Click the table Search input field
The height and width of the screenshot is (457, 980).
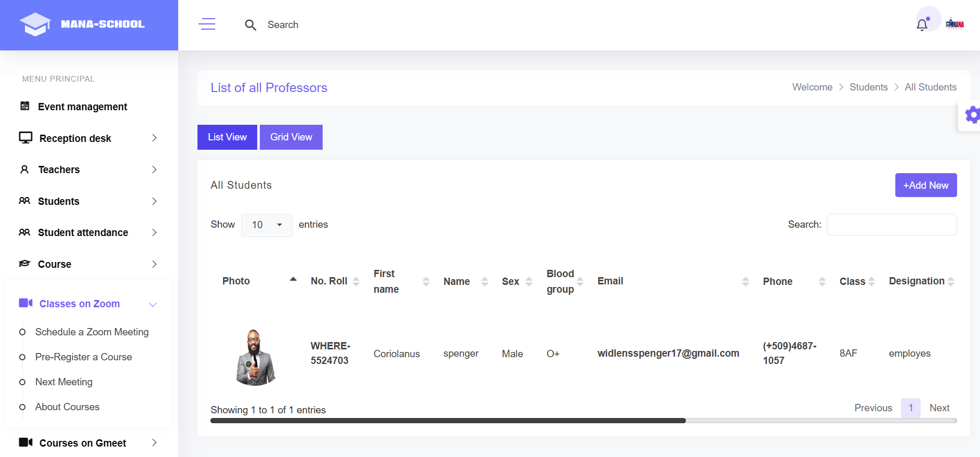(891, 225)
